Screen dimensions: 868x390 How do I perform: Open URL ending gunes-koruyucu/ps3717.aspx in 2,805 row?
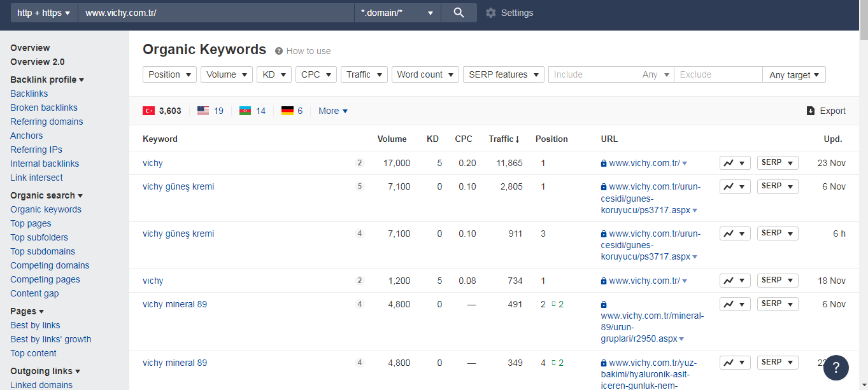click(x=650, y=198)
